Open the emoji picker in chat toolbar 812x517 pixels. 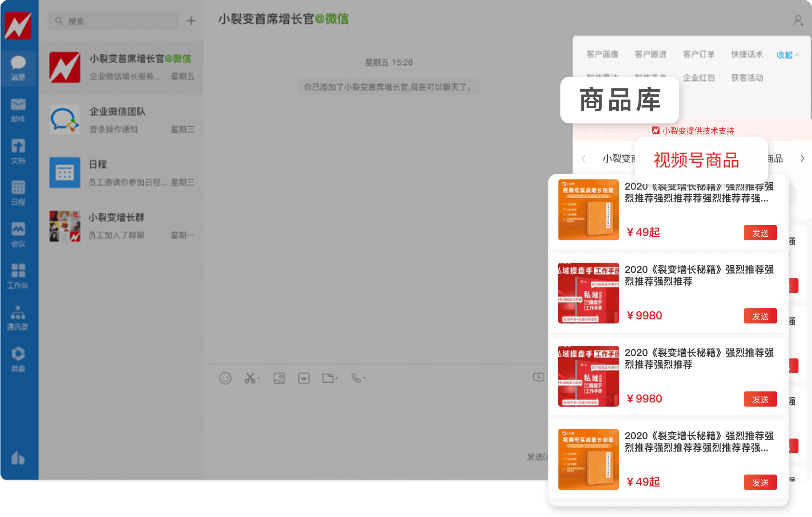pos(225,378)
